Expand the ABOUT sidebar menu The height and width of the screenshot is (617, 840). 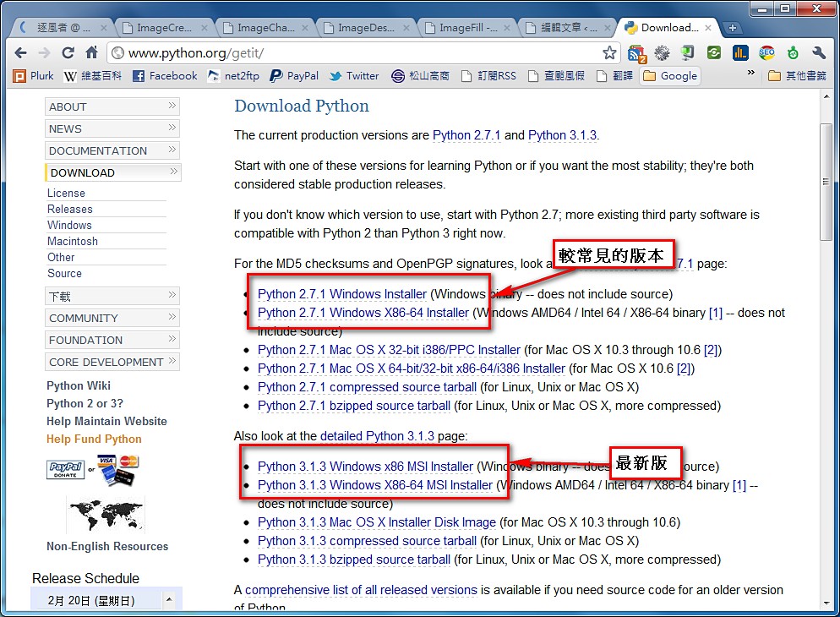pos(112,106)
